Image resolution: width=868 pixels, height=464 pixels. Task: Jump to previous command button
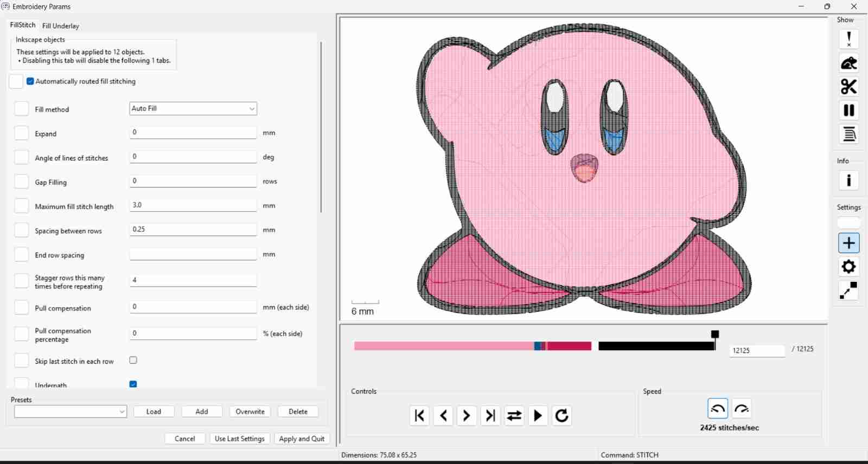419,416
